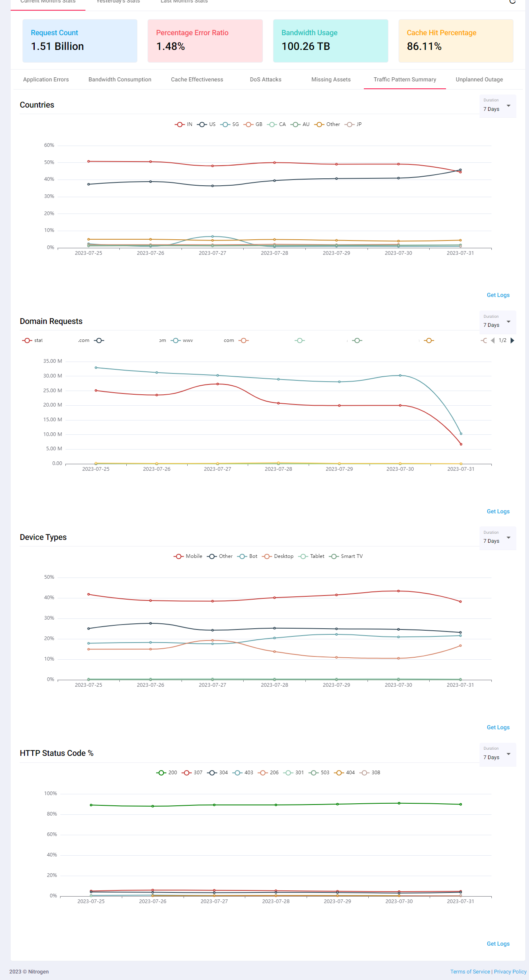Viewport: 529px width, 980px height.
Task: Toggle the IN series in Countries legend
Action: (x=184, y=124)
